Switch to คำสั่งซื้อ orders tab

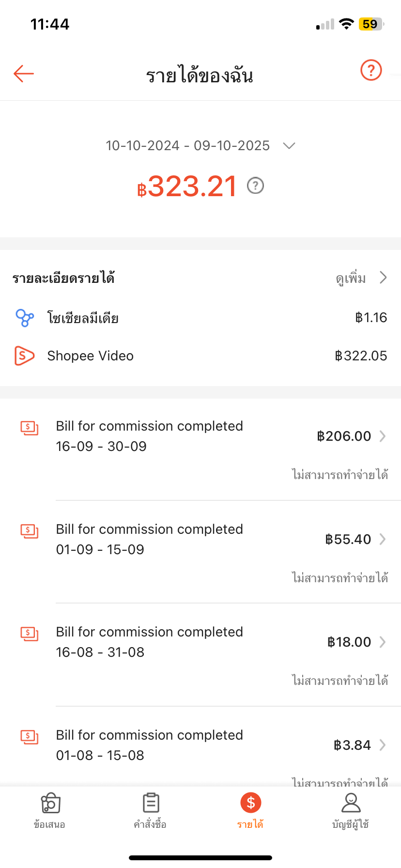[151, 810]
